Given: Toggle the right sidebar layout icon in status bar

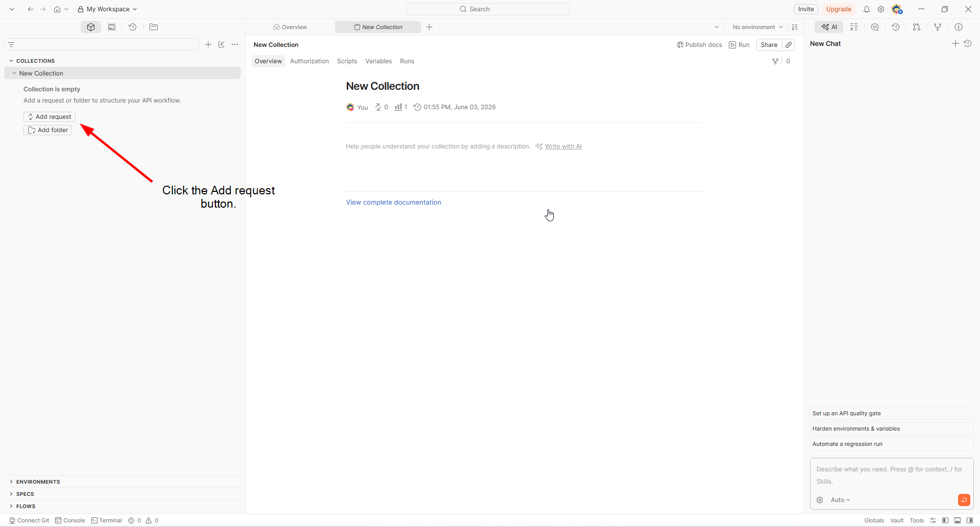Looking at the screenshot, I should (x=970, y=520).
